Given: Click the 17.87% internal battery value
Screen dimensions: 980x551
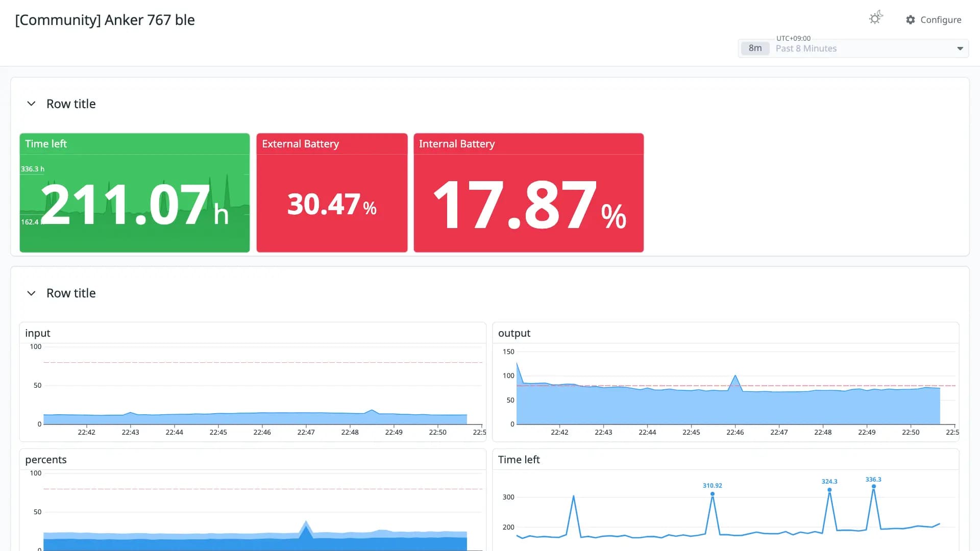Looking at the screenshot, I should coord(529,205).
